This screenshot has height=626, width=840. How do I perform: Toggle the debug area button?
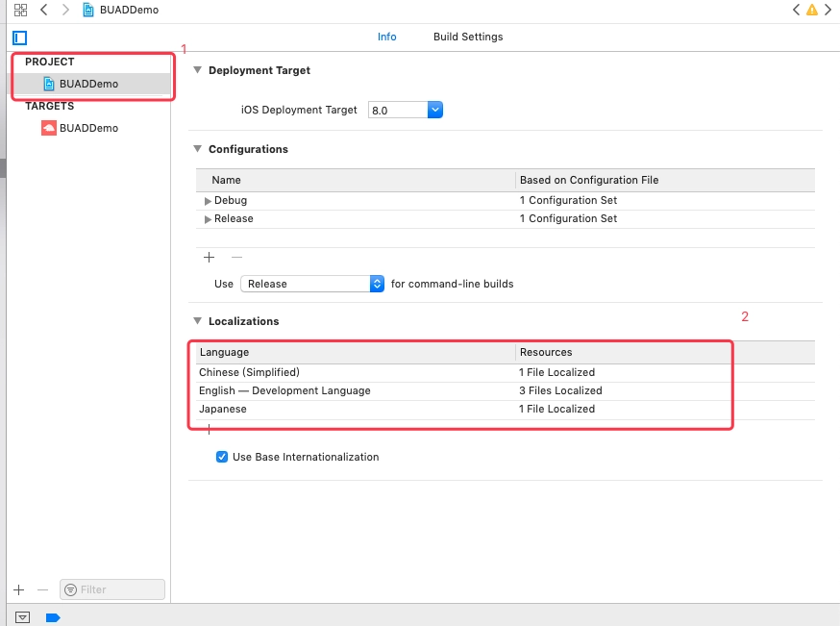(22, 617)
